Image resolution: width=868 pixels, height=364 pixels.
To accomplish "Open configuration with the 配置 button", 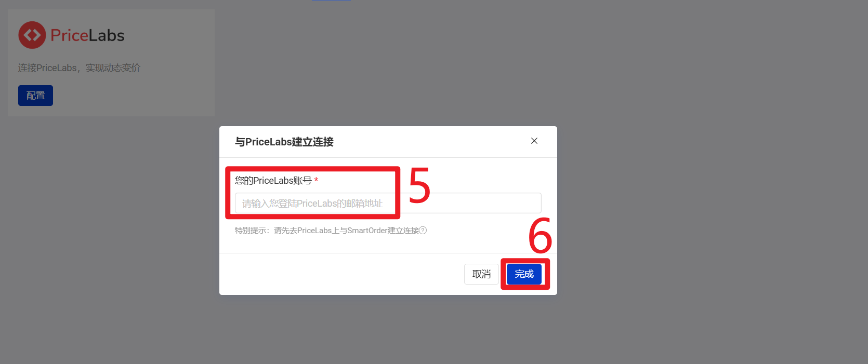I will coord(35,96).
